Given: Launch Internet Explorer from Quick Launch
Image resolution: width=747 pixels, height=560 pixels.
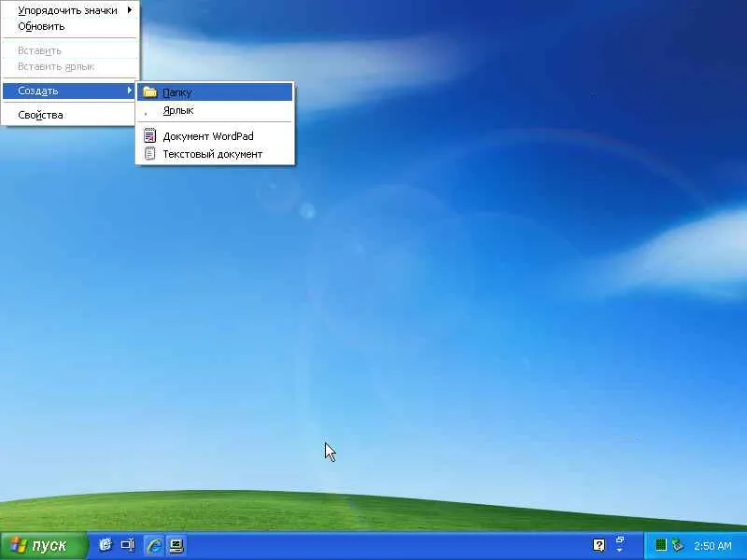Looking at the screenshot, I should (x=153, y=545).
